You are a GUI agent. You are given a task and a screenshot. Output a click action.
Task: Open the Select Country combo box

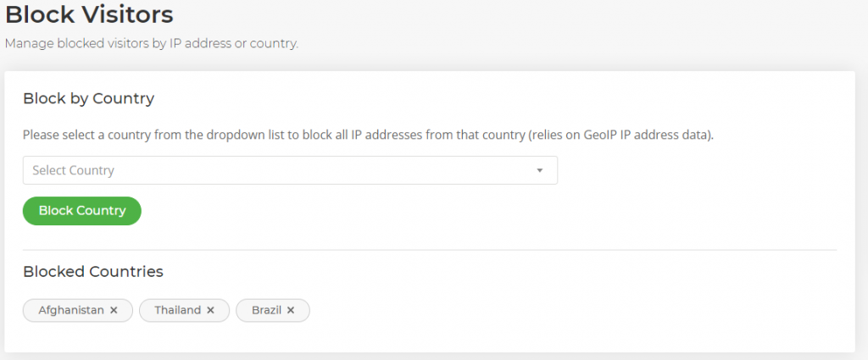(290, 170)
